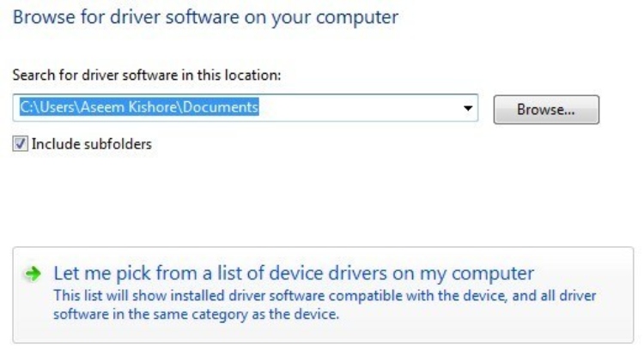Click the black triangle beside the path
The height and width of the screenshot is (356, 644).
point(467,108)
